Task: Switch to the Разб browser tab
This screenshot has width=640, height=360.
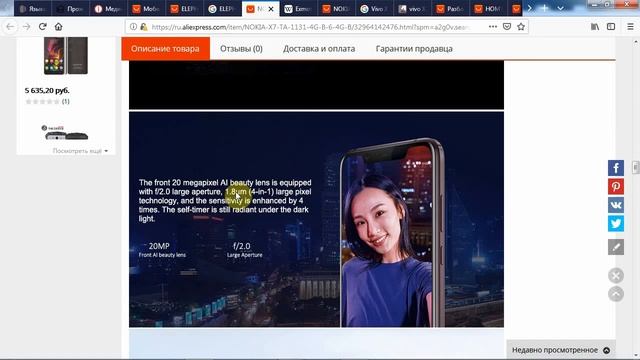Action: 450,9
